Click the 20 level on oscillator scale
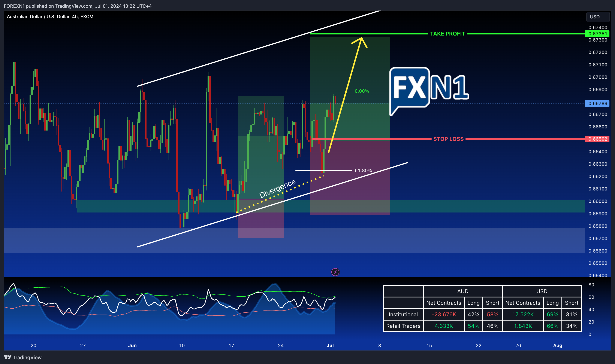 click(591, 322)
